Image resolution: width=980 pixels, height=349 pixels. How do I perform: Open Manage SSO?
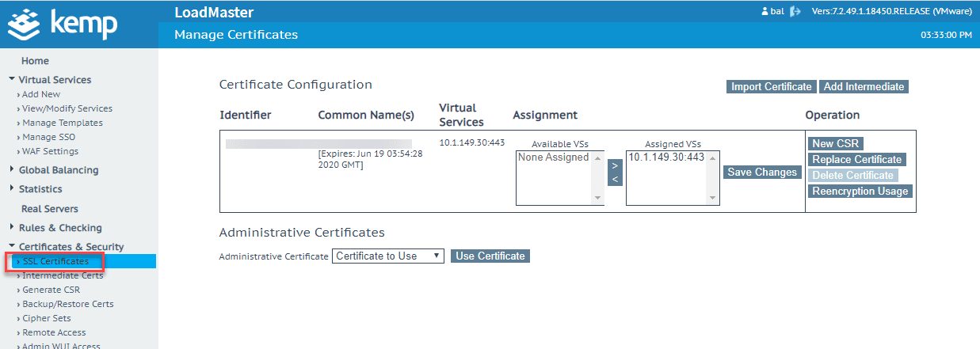(x=48, y=137)
